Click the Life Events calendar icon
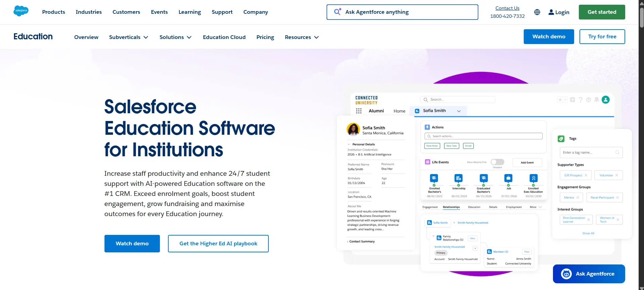644x290 pixels. [x=427, y=162]
